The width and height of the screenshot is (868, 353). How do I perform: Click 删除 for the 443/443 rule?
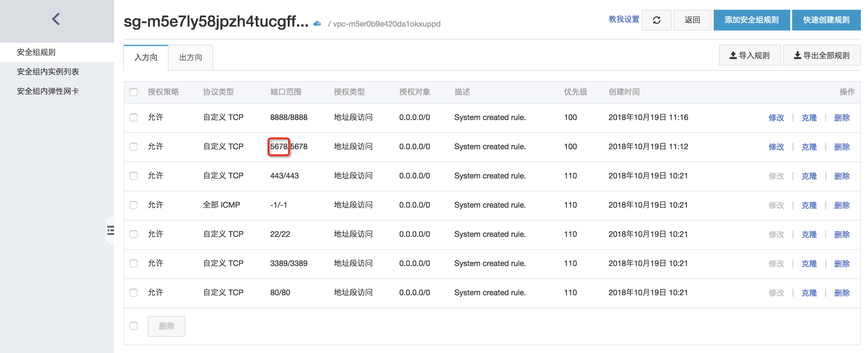coord(842,176)
